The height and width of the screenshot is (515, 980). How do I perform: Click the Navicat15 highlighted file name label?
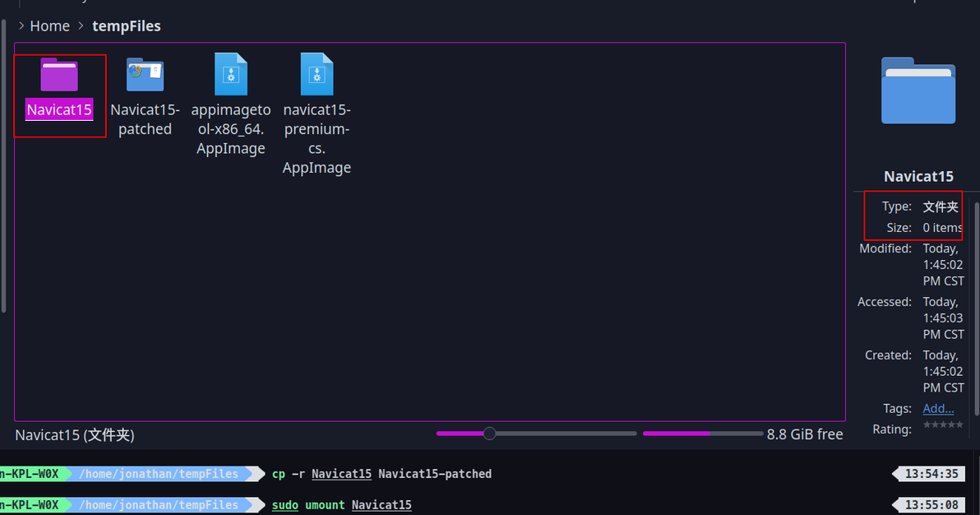pyautogui.click(x=59, y=109)
